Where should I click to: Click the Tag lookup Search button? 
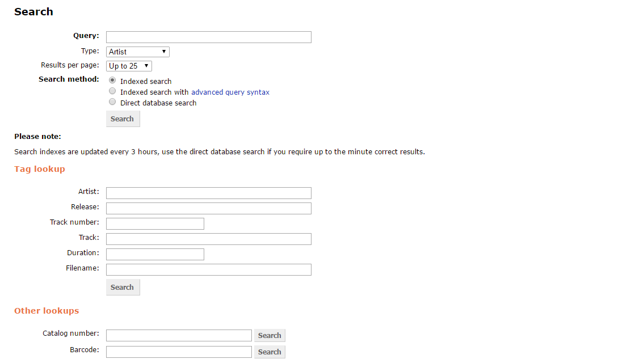pos(123,287)
